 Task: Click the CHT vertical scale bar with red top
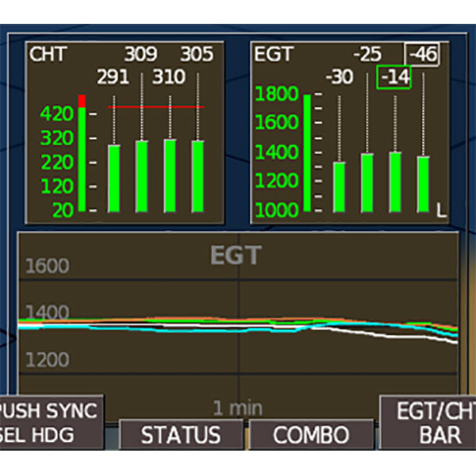(x=81, y=155)
